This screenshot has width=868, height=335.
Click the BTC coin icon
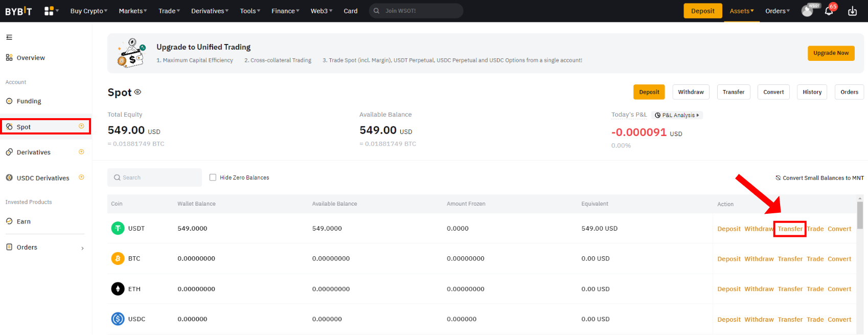(118, 258)
